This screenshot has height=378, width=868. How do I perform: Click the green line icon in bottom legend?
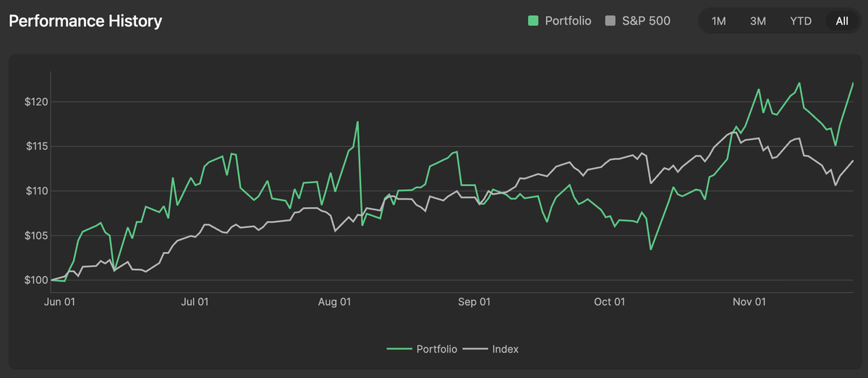click(399, 349)
